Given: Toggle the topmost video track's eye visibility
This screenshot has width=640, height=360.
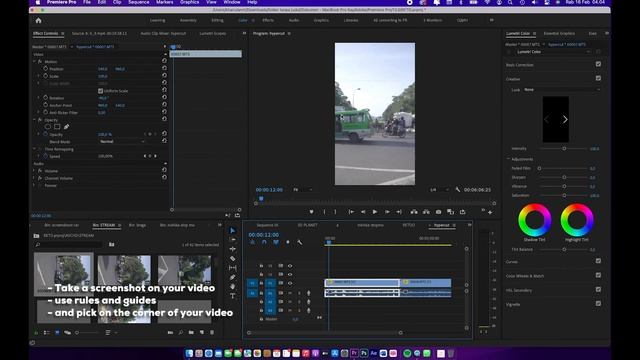Looking at the screenshot, I should tap(290, 266).
